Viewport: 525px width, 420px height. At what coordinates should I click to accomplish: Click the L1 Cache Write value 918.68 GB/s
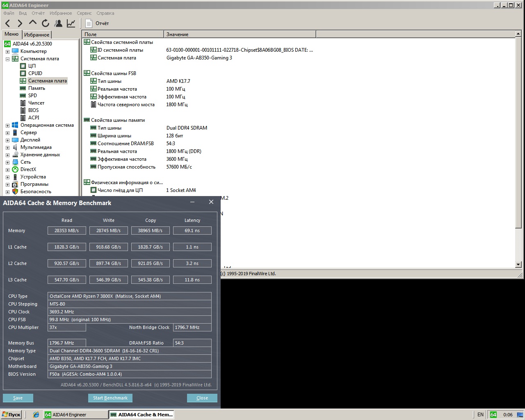pos(109,247)
